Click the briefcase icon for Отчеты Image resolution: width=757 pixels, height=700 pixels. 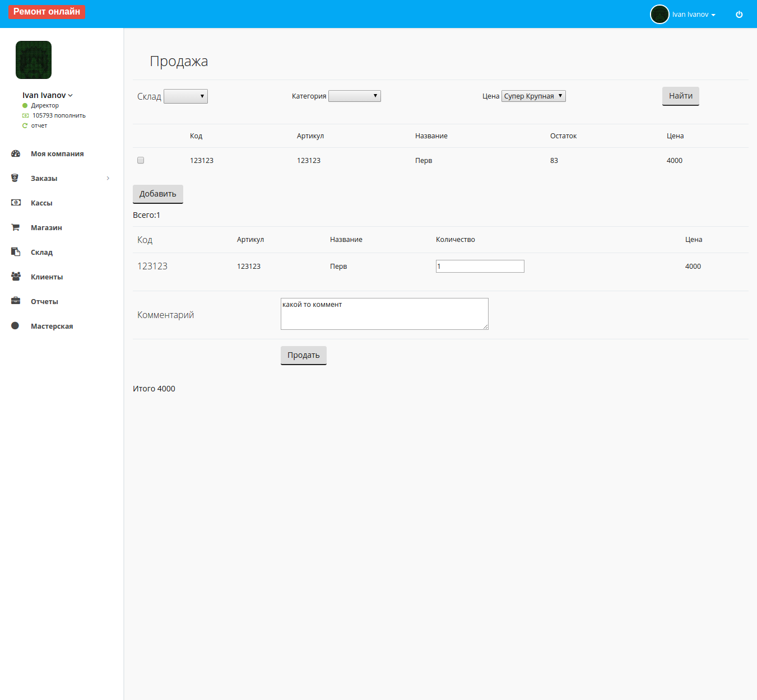(x=16, y=301)
